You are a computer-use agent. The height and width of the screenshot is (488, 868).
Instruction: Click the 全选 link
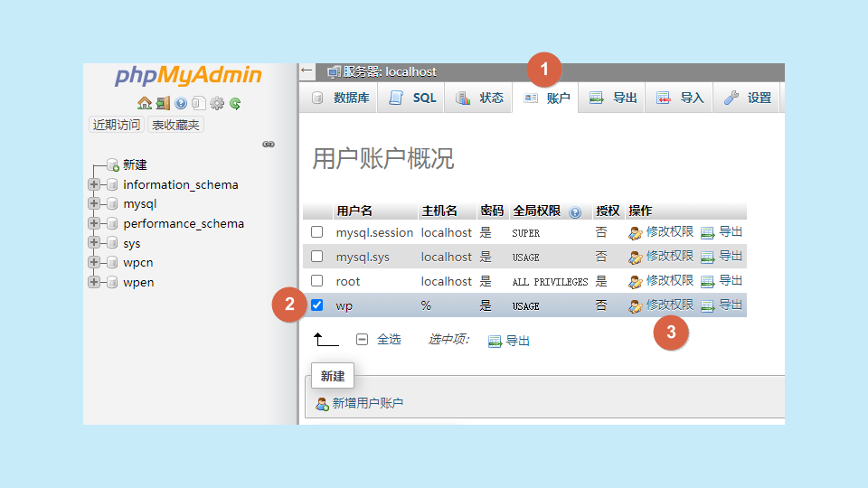click(x=389, y=339)
